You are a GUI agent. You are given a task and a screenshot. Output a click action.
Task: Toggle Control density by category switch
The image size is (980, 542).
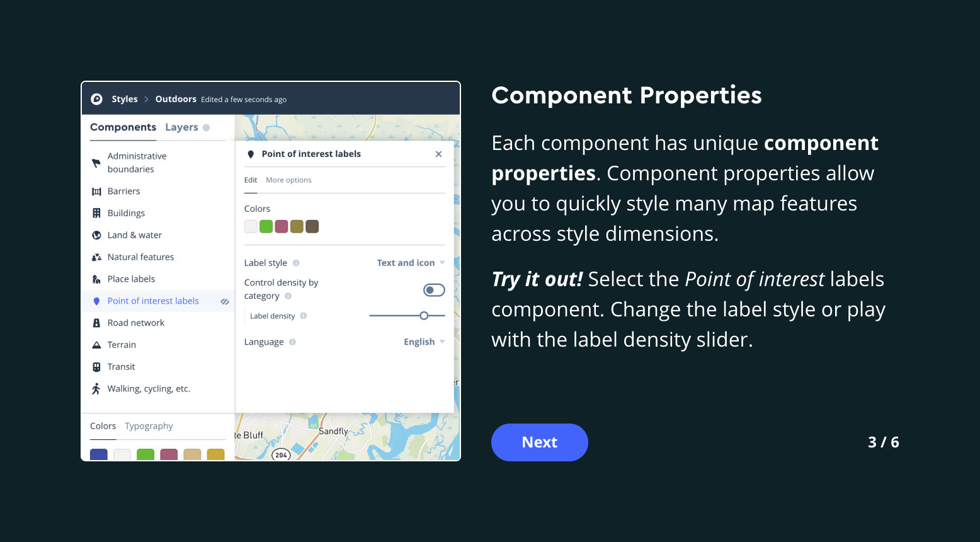tap(434, 290)
